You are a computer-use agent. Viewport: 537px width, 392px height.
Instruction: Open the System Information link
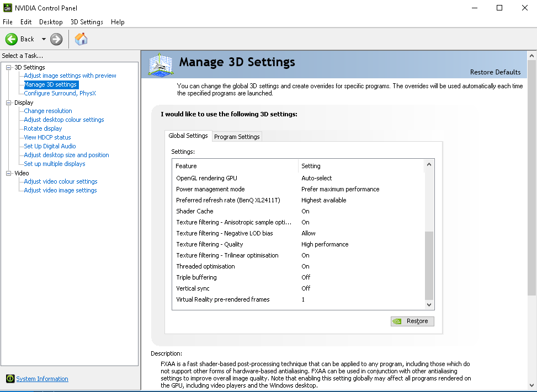[42, 379]
